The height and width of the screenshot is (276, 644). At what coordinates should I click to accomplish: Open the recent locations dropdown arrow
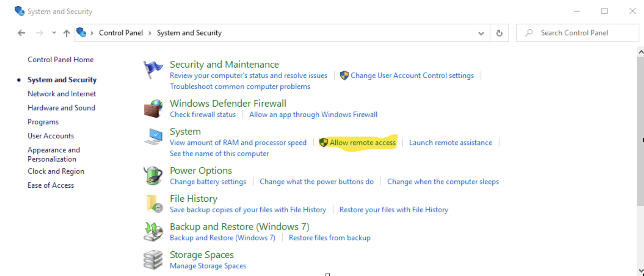(x=54, y=33)
